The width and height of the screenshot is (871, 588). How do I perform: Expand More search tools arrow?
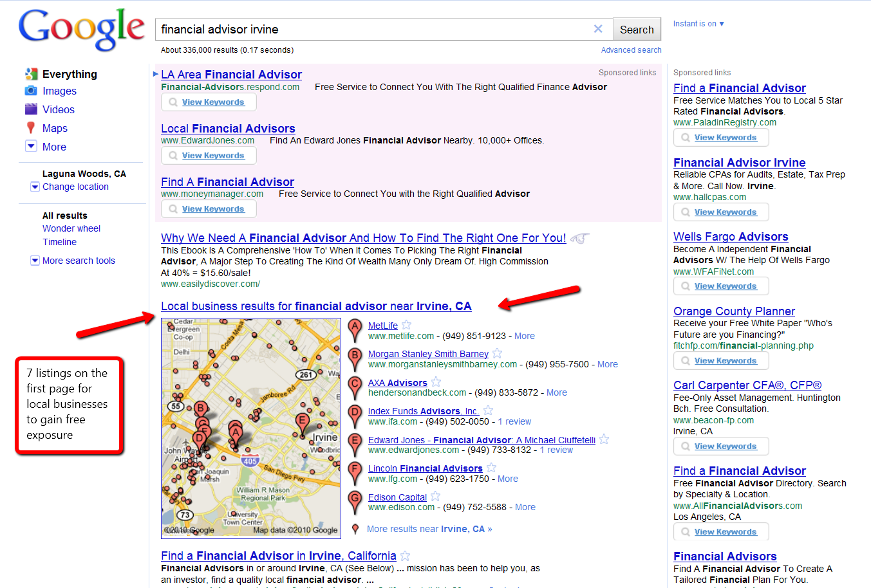pos(35,261)
